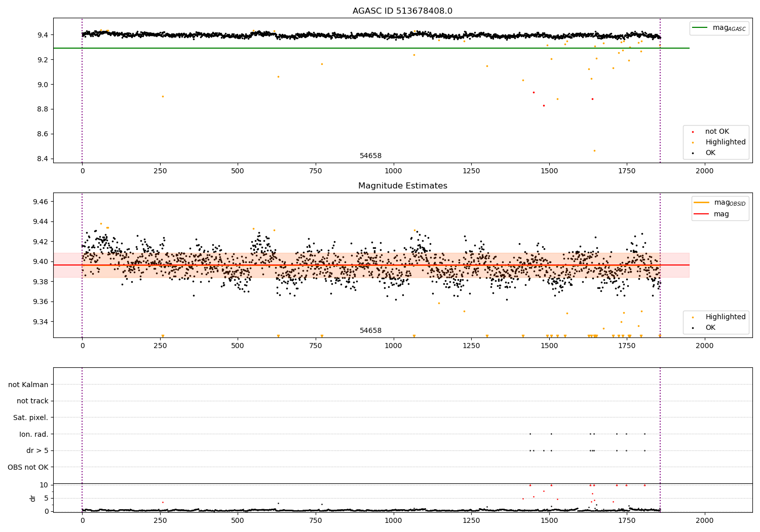Click 'not OK' in the top plot legend
The image size is (760, 532).
coord(717,132)
